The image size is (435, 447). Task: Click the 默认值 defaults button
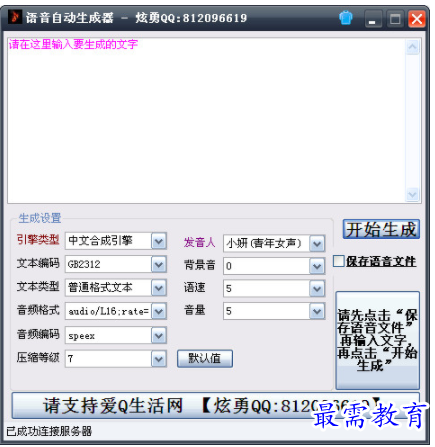pyautogui.click(x=205, y=359)
